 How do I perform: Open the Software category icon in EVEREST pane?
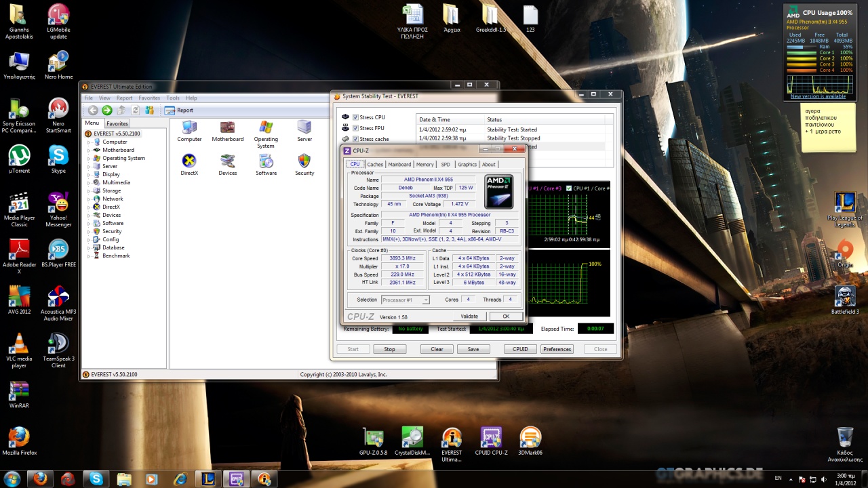coord(266,165)
